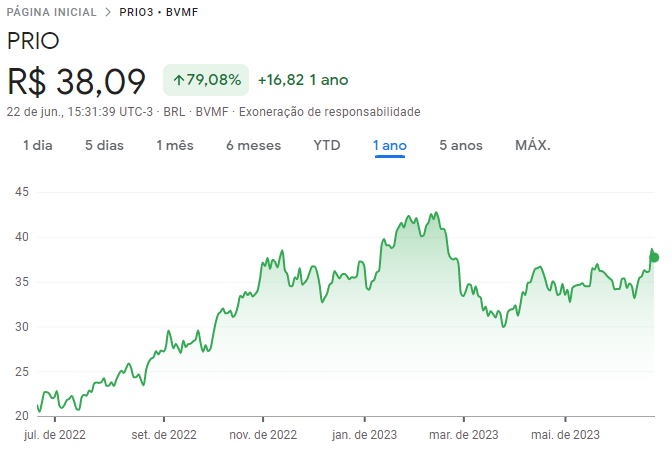Click the 35 value on y-axis
Image resolution: width=672 pixels, height=451 pixels.
(x=22, y=282)
